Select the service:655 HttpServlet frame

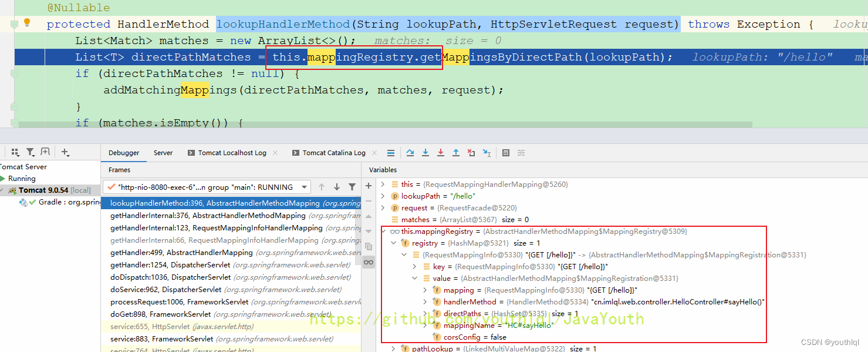pos(231,327)
